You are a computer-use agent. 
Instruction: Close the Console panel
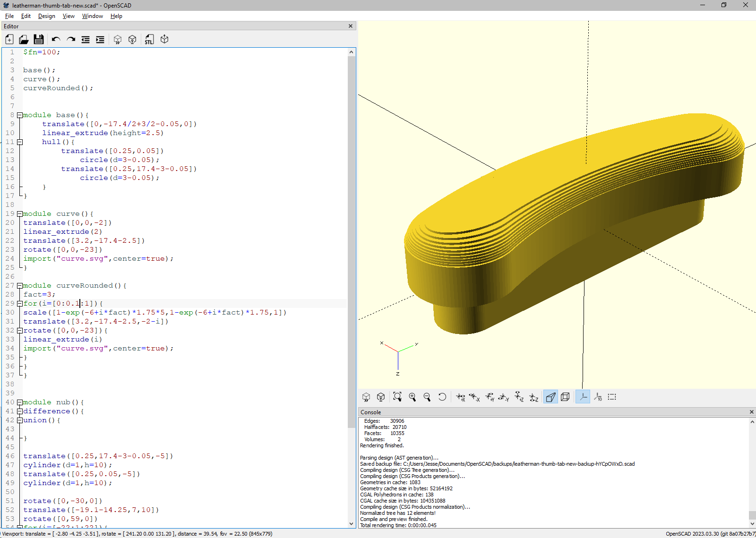pos(752,412)
